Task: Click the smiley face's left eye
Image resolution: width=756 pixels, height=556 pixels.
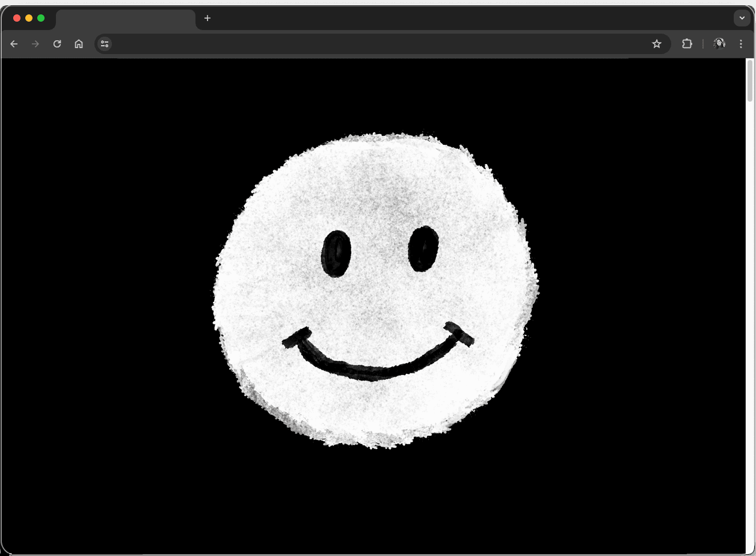Action: (336, 254)
